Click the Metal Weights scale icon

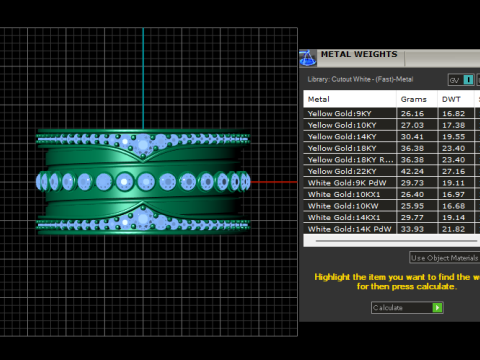[x=308, y=58]
